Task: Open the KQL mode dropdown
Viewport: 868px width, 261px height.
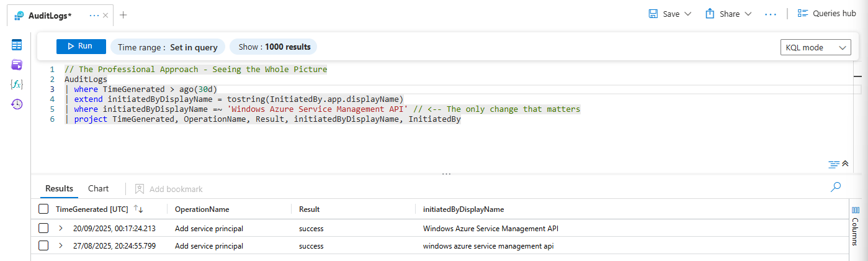Action: click(815, 48)
